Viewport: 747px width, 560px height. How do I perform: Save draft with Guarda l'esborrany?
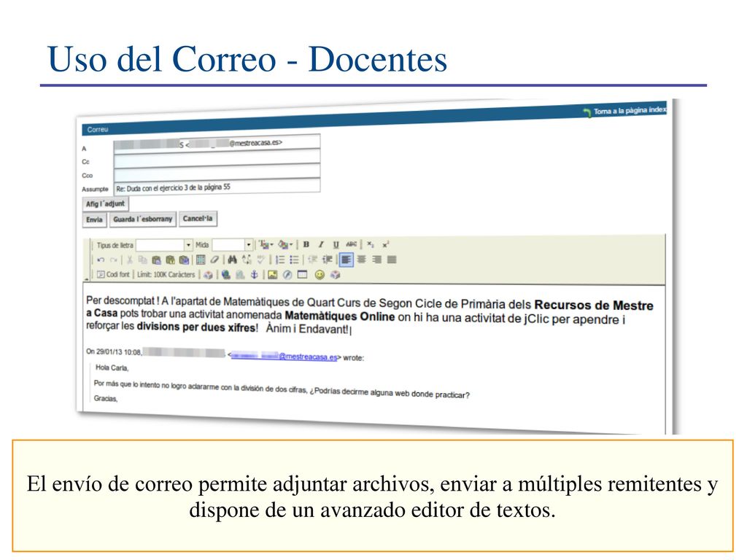(142, 219)
